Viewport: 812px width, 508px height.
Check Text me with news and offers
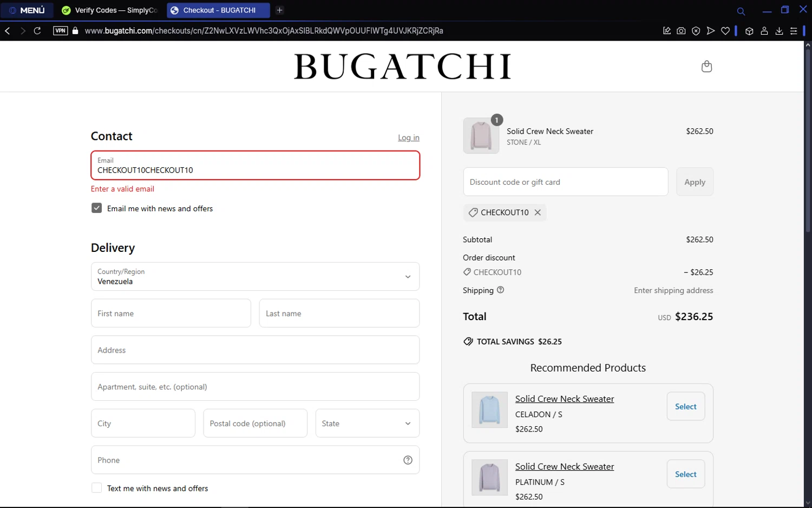[96, 488]
